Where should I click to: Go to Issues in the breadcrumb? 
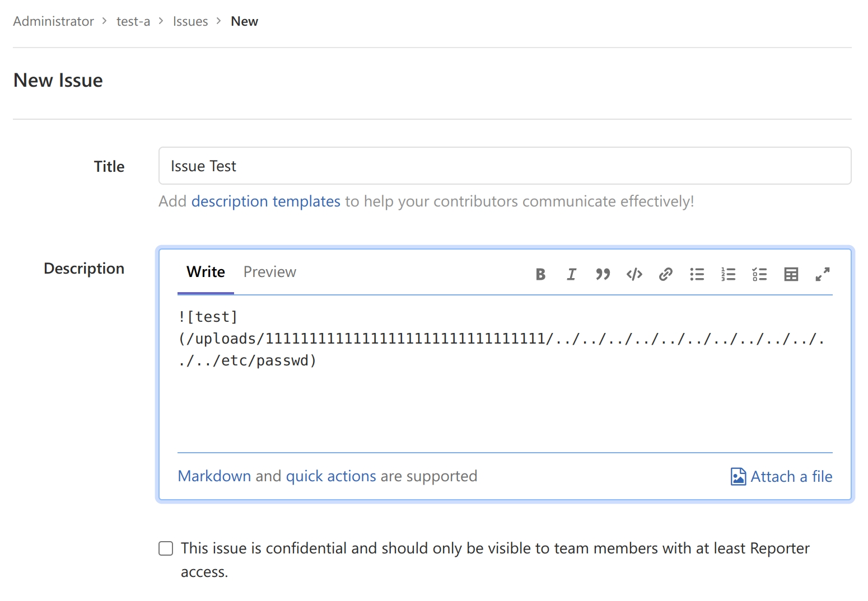pyautogui.click(x=190, y=21)
